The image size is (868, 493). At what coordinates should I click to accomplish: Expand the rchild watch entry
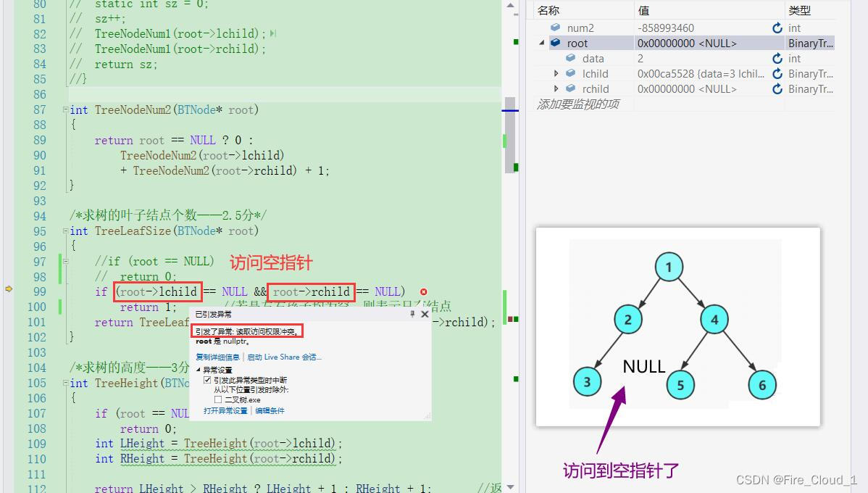pyautogui.click(x=556, y=88)
